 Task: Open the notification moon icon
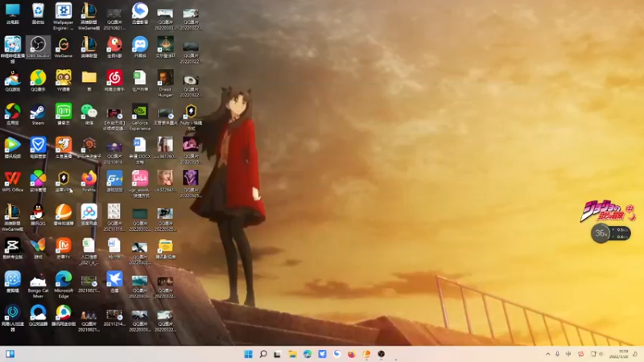(x=635, y=354)
